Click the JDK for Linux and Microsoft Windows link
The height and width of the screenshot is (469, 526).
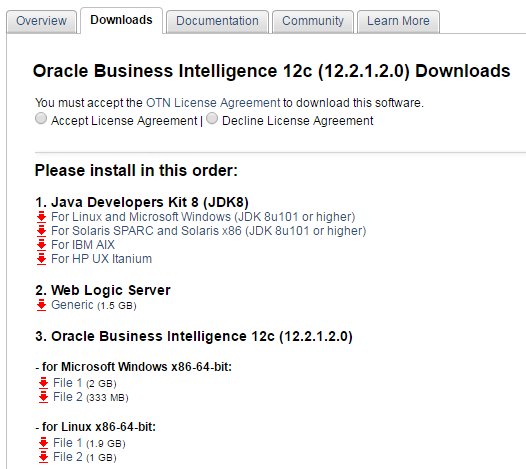203,217
